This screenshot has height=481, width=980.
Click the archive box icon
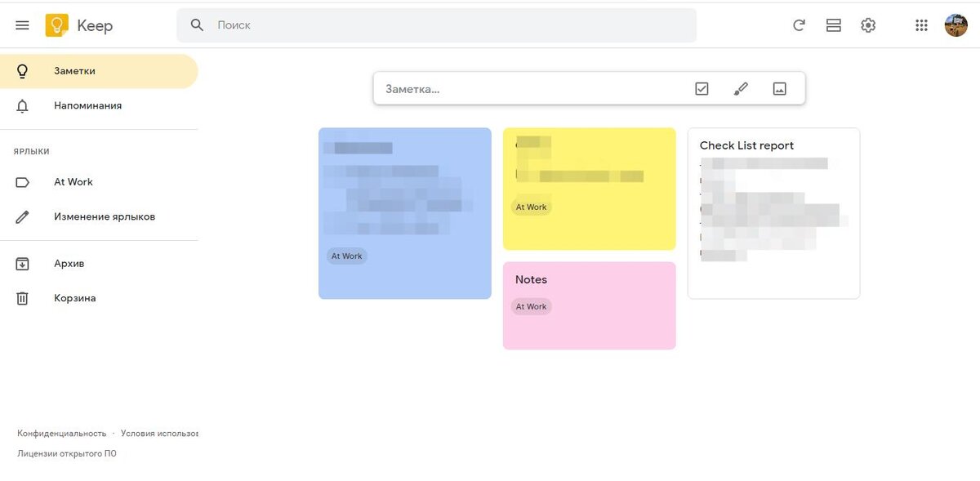pos(22,264)
